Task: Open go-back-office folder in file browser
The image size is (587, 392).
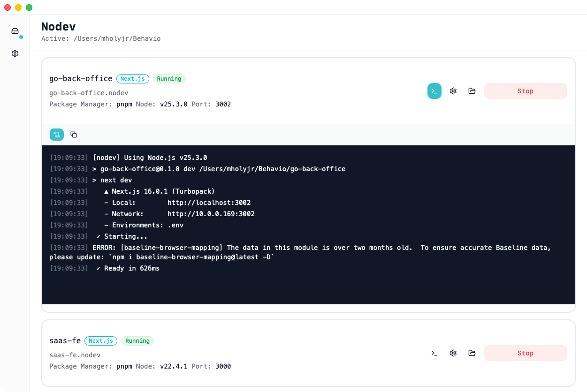Action: [x=472, y=90]
